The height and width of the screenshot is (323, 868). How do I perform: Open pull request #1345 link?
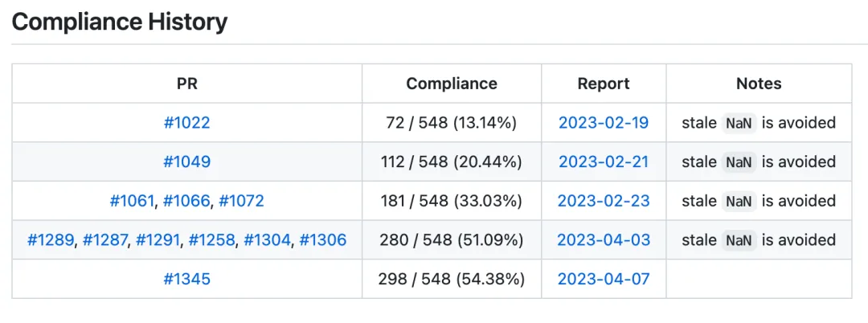pos(187,279)
